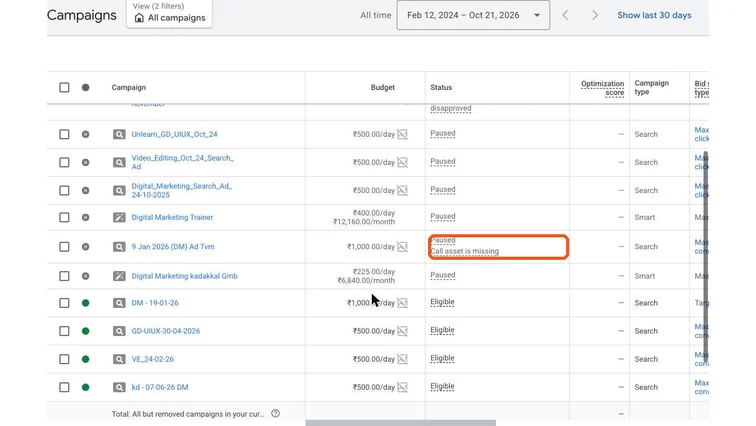Image resolution: width=756 pixels, height=426 pixels.
Task: Click Eligible status for DM - 19-01-26
Action: [442, 302]
